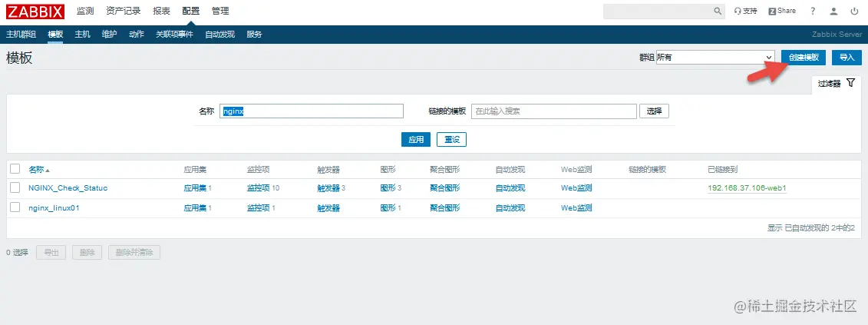The image size is (868, 325).
Task: Open the group dropdown showing 所有
Action: (x=715, y=57)
